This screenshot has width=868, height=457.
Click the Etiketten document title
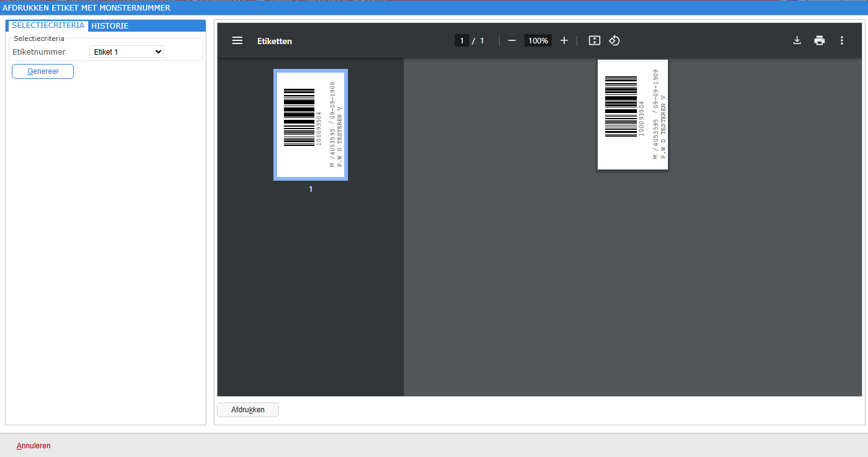(x=275, y=41)
